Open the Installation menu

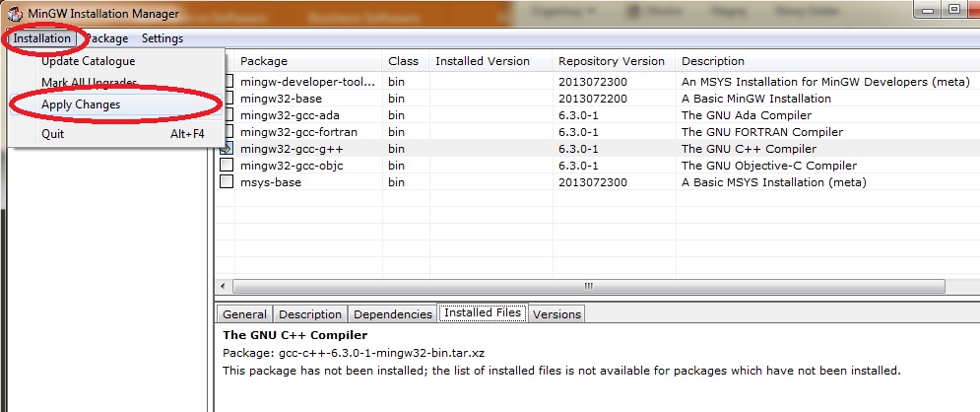(42, 38)
